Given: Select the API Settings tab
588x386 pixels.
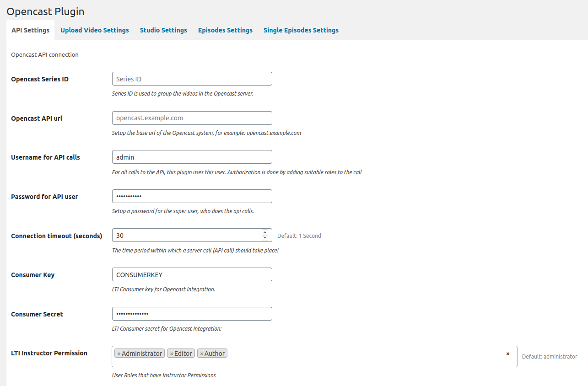Looking at the screenshot, I should click(30, 30).
